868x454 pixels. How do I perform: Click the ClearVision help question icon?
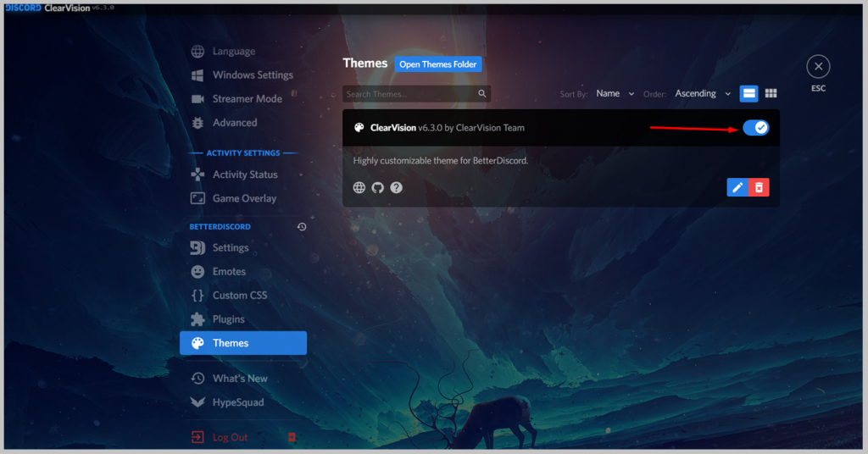click(397, 187)
